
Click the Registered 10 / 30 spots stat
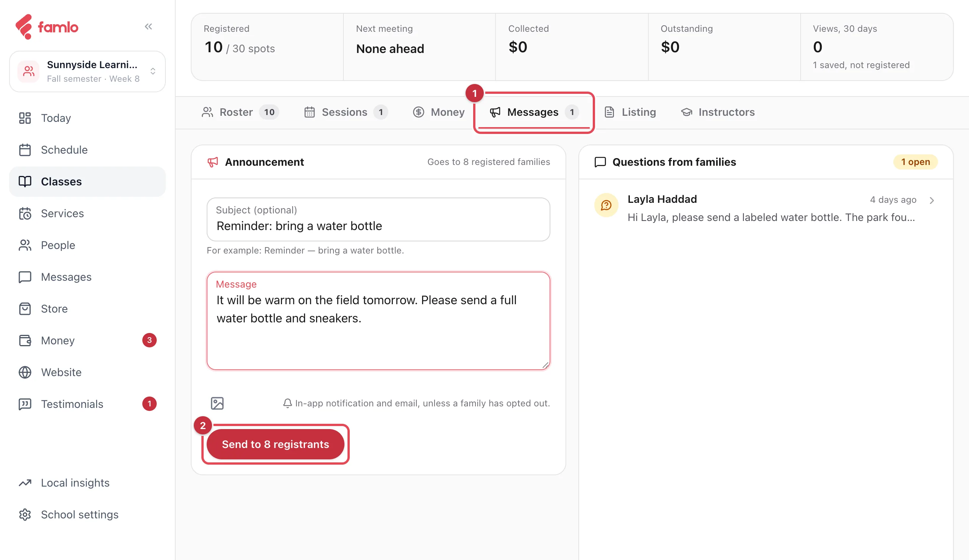click(x=267, y=47)
